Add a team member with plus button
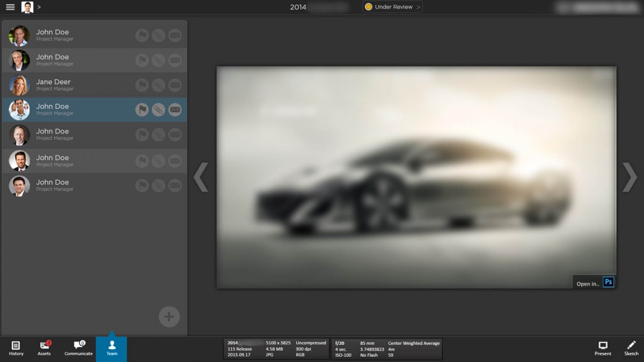Image resolution: width=644 pixels, height=362 pixels. click(x=169, y=316)
